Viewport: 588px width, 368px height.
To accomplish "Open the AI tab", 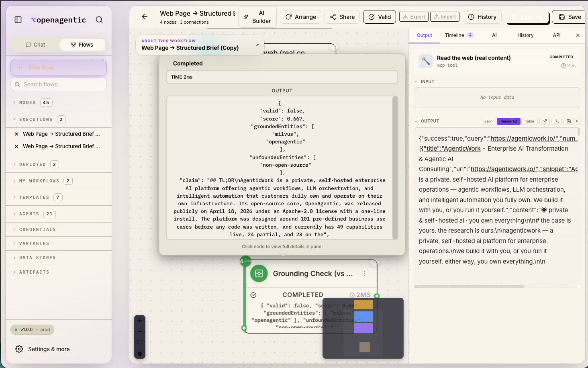I will coord(494,35).
